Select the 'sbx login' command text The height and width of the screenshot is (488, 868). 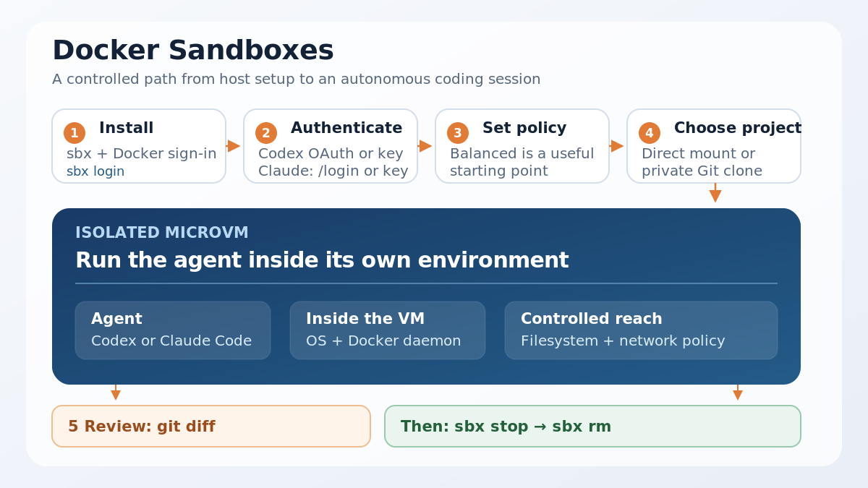coord(95,171)
